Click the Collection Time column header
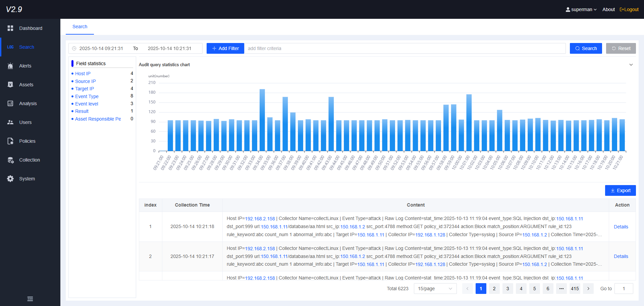The image size is (644, 306). (192, 205)
